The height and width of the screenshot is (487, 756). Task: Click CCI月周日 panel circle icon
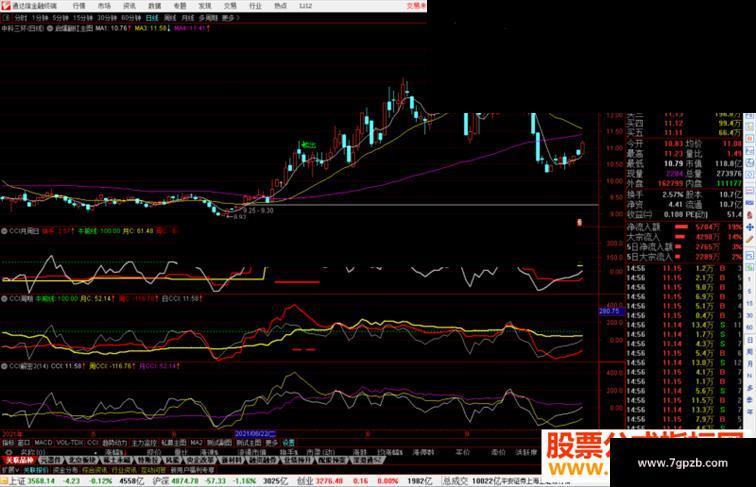(4, 231)
